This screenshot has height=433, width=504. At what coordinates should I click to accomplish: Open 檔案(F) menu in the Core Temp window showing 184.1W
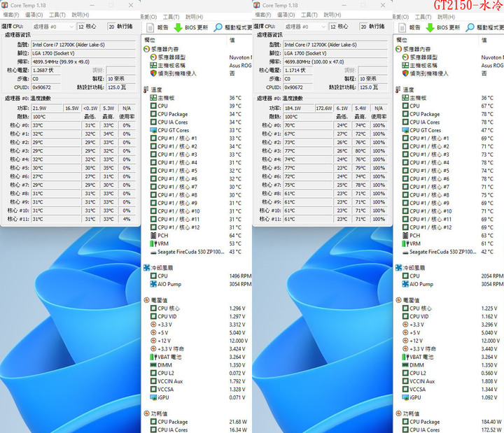(263, 15)
